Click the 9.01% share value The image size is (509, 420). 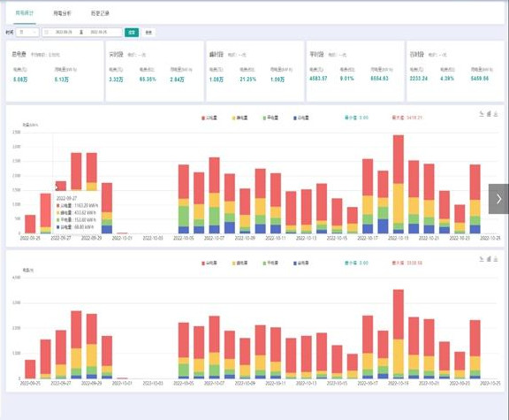[x=347, y=79]
